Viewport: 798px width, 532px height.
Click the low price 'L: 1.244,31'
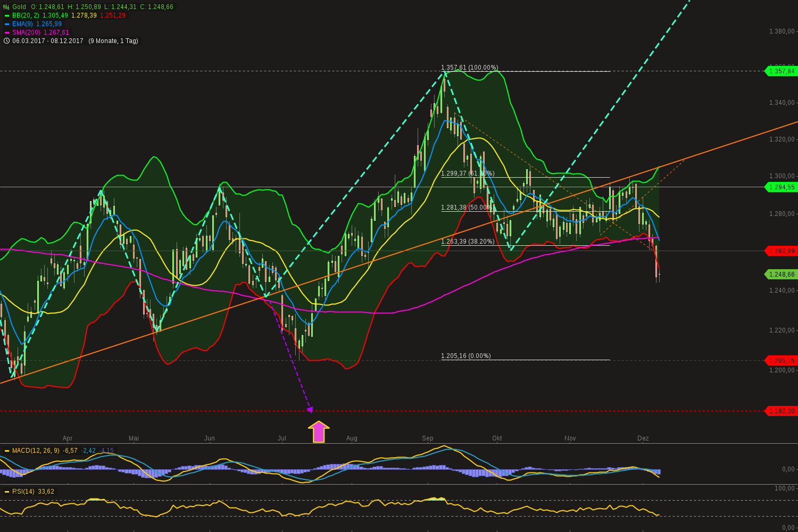click(120, 7)
